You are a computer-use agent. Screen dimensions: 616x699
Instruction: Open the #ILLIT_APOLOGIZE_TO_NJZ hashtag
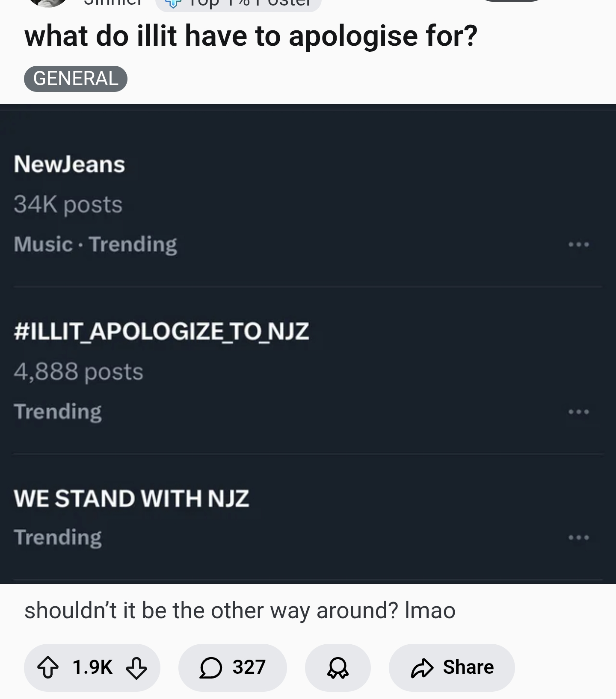tap(161, 331)
